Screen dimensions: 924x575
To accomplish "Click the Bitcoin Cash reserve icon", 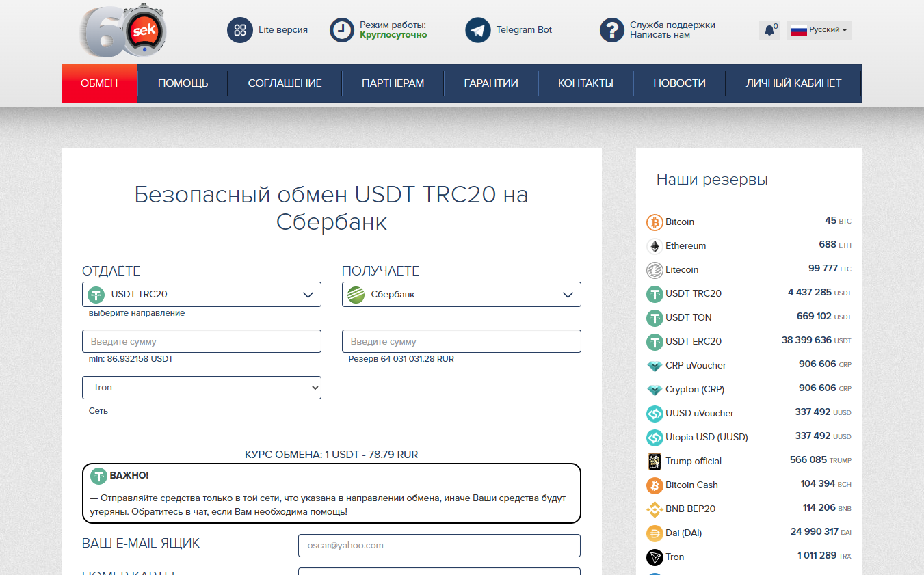I will coord(655,485).
